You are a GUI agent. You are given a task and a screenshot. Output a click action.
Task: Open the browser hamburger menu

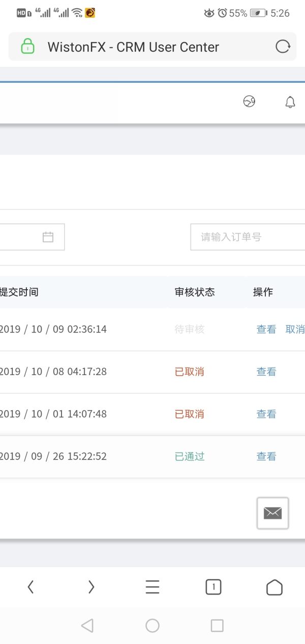pyautogui.click(x=152, y=587)
